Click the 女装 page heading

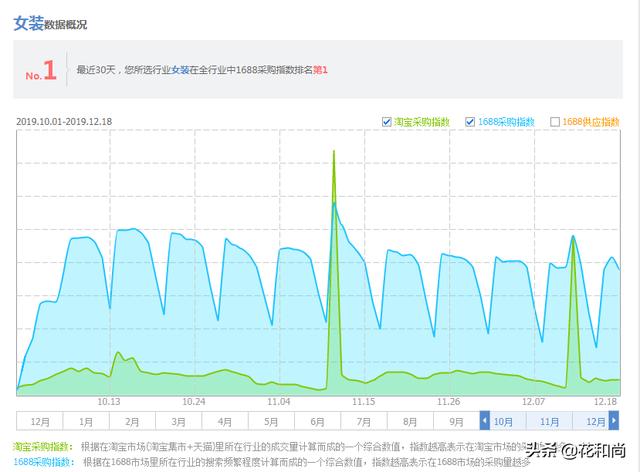pos(28,23)
